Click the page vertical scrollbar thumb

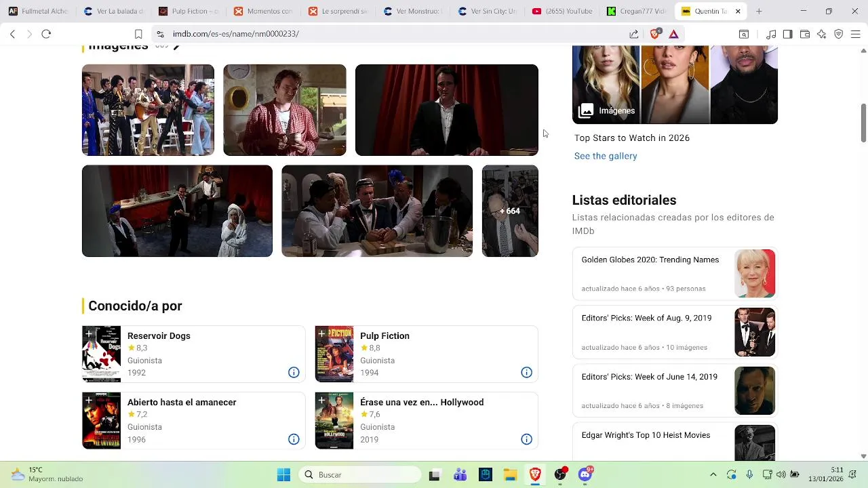coord(863,123)
